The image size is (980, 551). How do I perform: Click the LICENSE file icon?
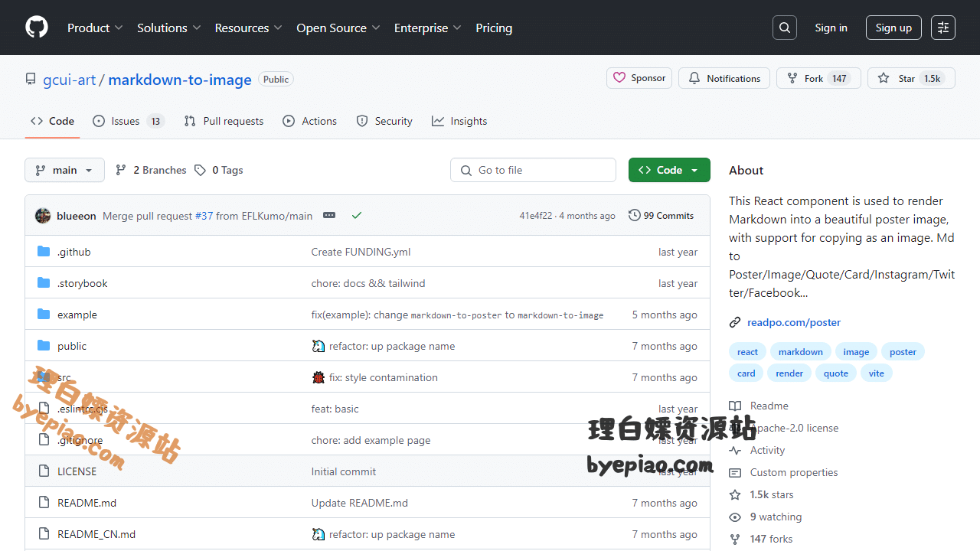tap(44, 471)
